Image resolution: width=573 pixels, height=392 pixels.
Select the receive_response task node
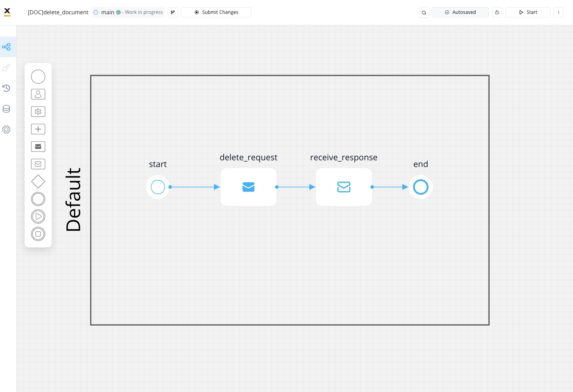pos(344,187)
